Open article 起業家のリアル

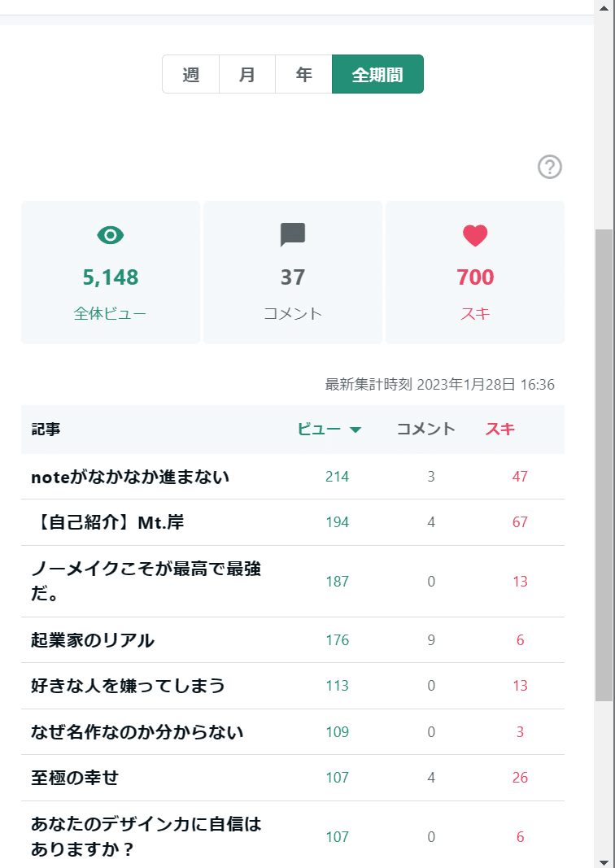(93, 640)
